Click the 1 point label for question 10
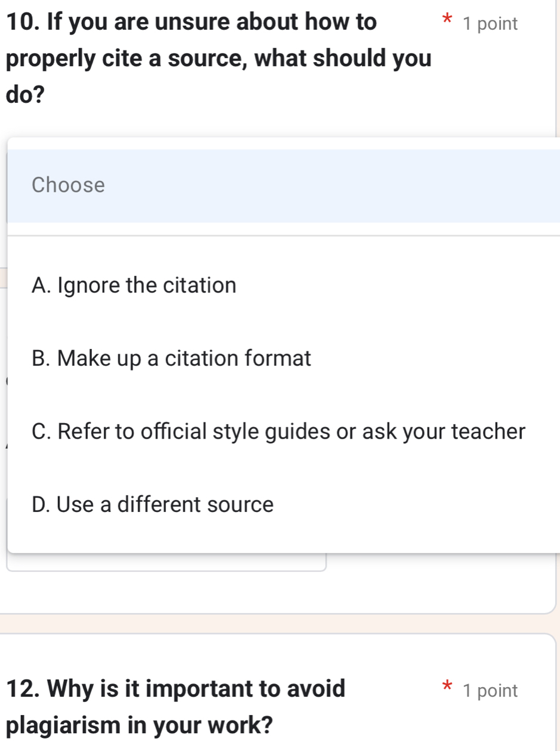This screenshot has width=560, height=751. point(490,24)
